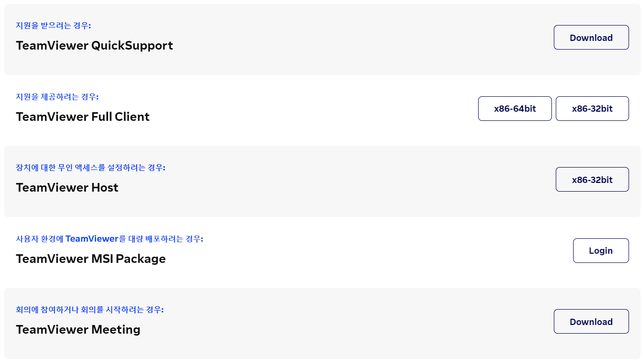
Task: Click the TeamViewer Full Client heading
Action: coord(82,117)
